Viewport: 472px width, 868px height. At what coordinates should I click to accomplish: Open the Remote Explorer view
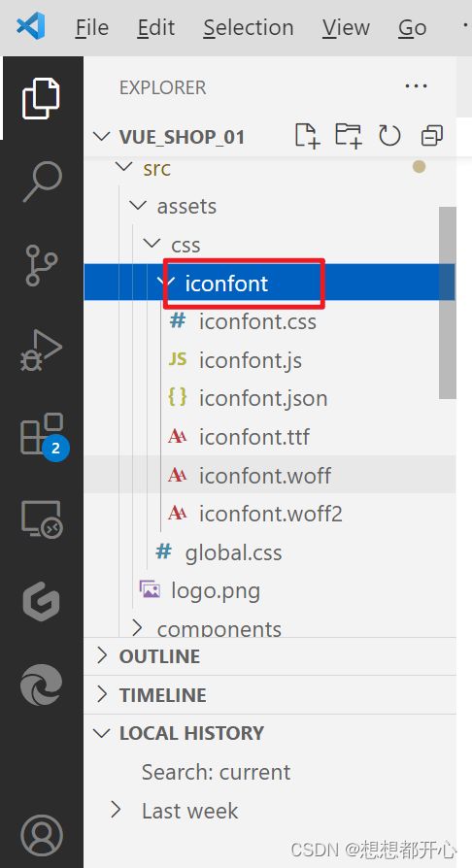coord(42,519)
